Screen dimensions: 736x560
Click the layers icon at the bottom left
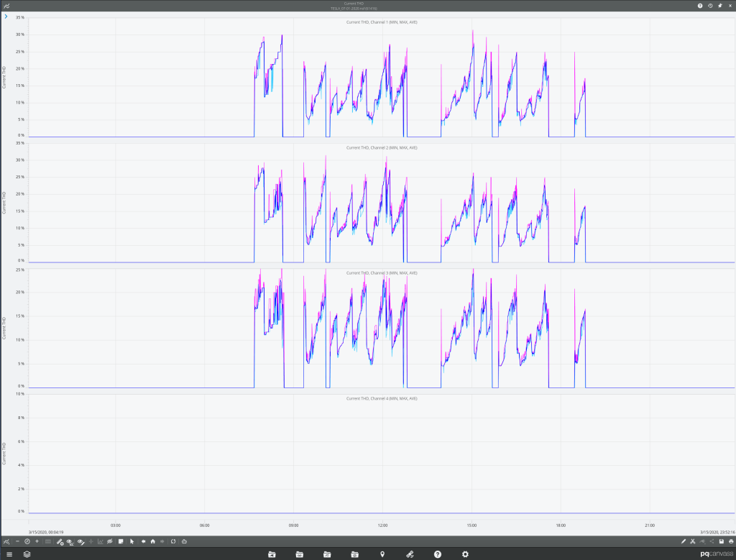click(x=27, y=554)
